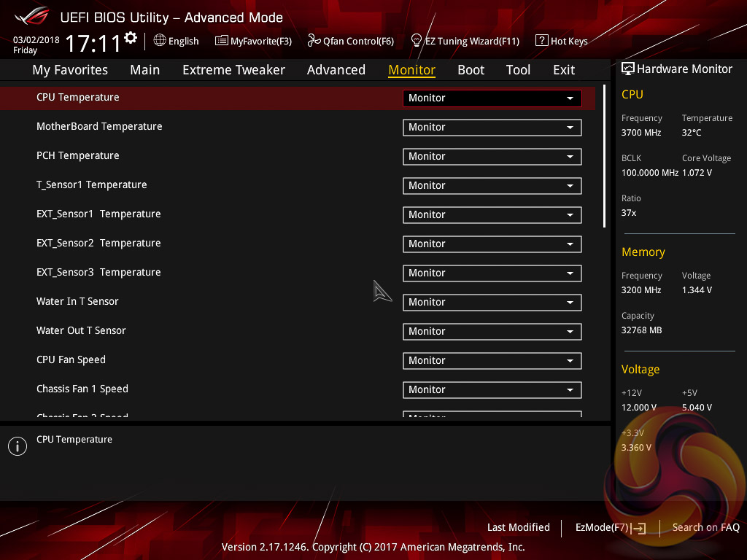747x560 pixels.
Task: Select the EXT_Sensor2 Temperature label
Action: click(98, 243)
